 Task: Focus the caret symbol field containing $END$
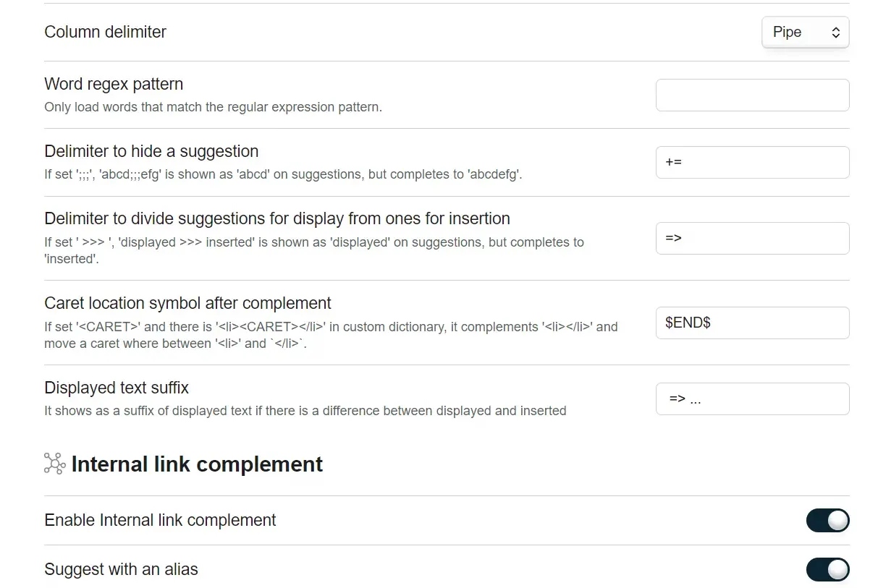(752, 323)
